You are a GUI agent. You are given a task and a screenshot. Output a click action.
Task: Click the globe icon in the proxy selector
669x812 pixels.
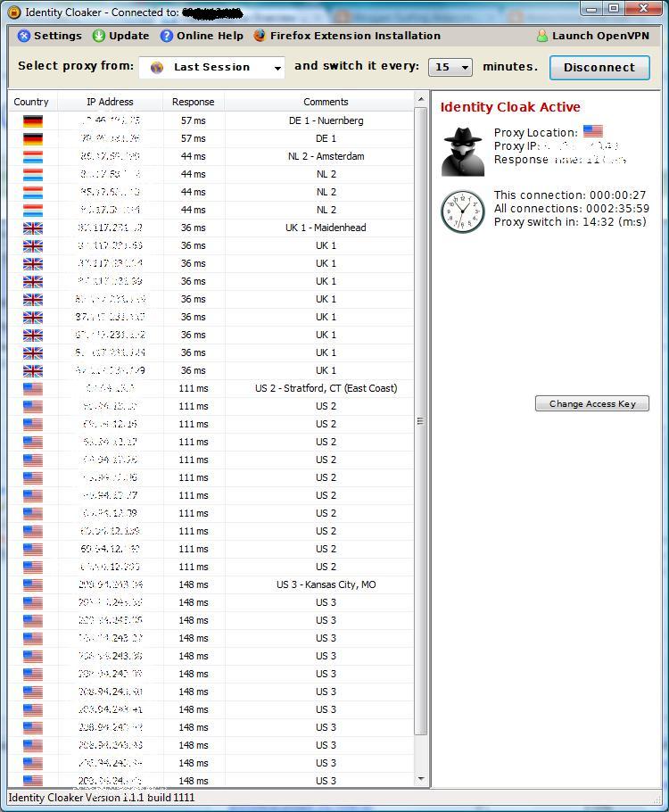(x=156, y=67)
